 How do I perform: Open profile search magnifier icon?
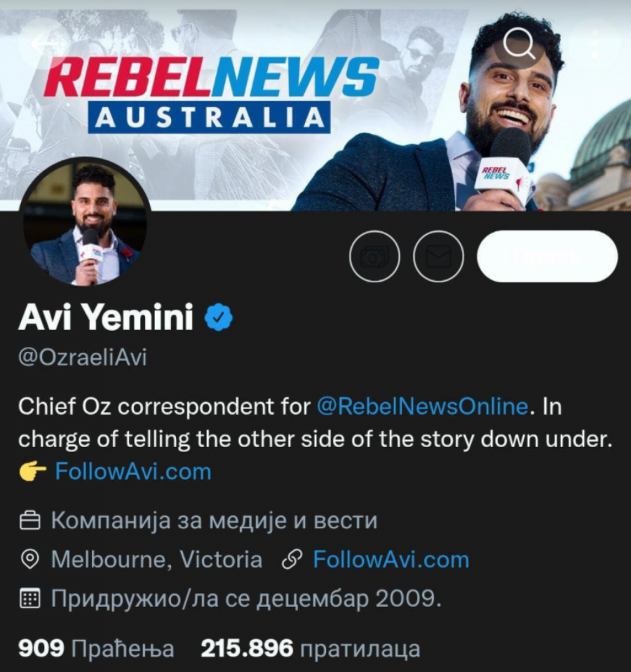(519, 43)
